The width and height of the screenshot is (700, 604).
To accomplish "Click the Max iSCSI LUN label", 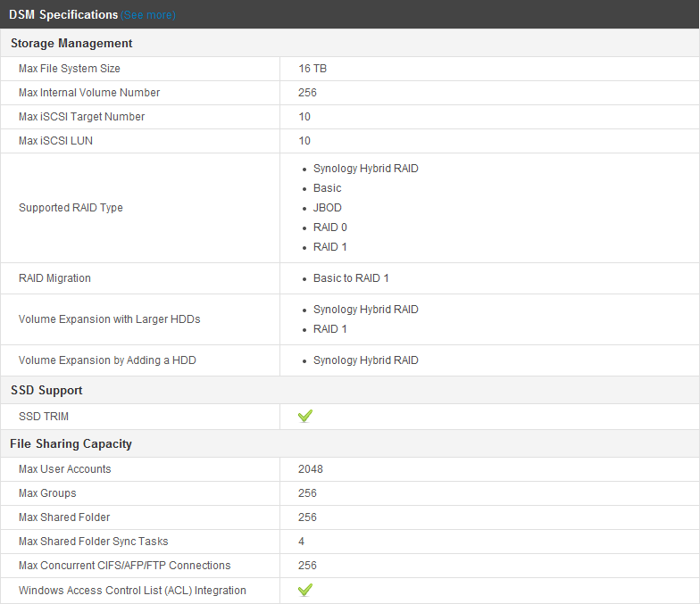I will point(55,141).
